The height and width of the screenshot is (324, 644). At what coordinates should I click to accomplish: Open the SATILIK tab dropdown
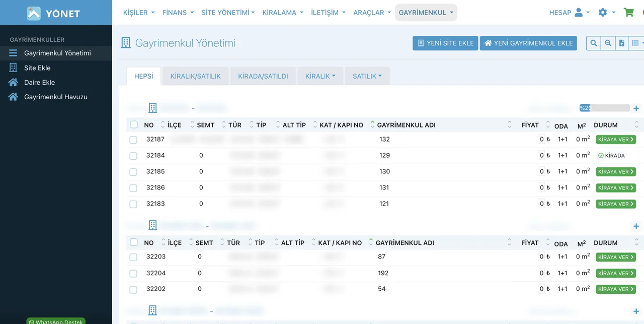[x=367, y=76]
